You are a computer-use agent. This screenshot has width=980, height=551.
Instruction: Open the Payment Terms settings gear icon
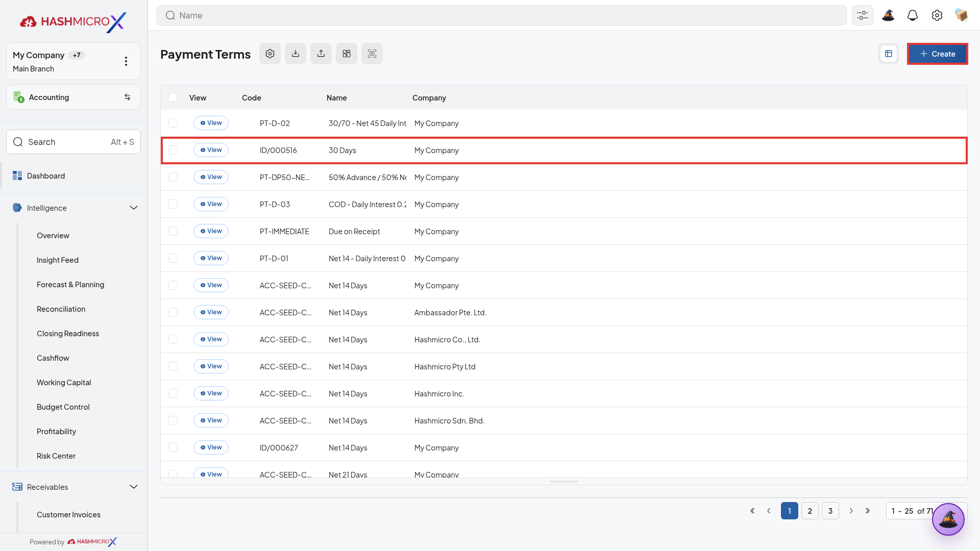pos(270,54)
